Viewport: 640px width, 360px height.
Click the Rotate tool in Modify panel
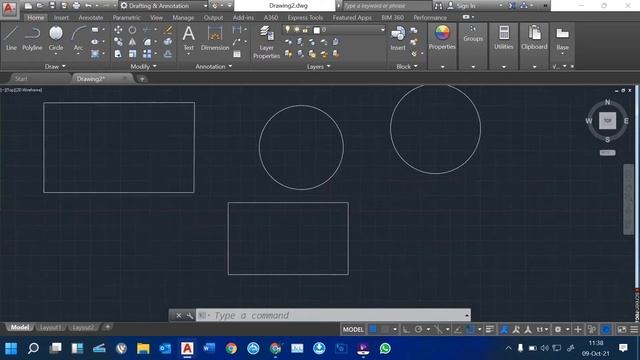(x=132, y=30)
